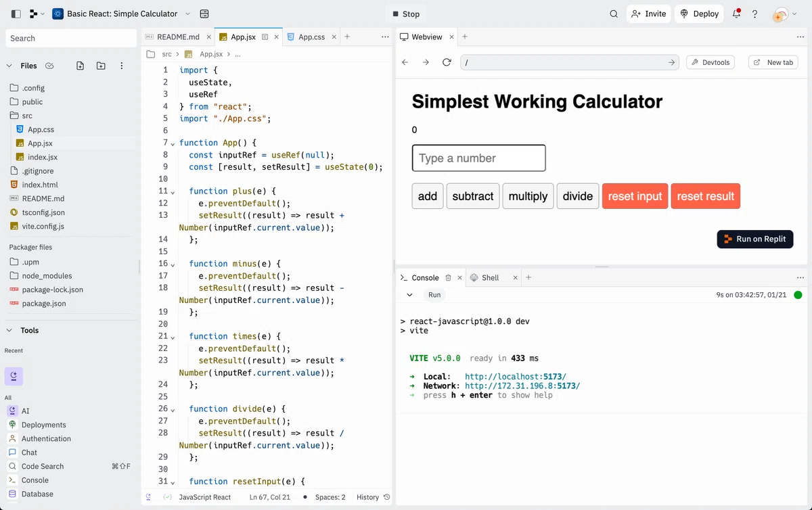Fold the App function at line 7
Image resolution: width=812 pixels, height=510 pixels.
click(173, 143)
